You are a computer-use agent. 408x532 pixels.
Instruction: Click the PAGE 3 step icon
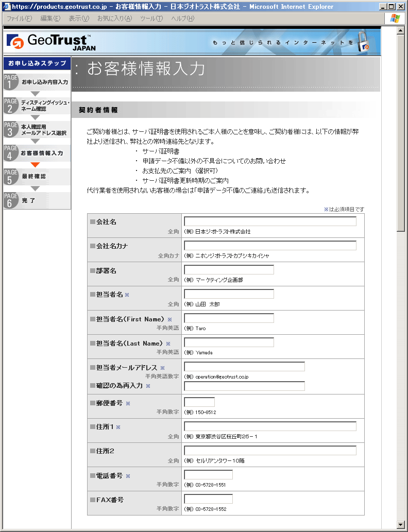click(x=10, y=130)
